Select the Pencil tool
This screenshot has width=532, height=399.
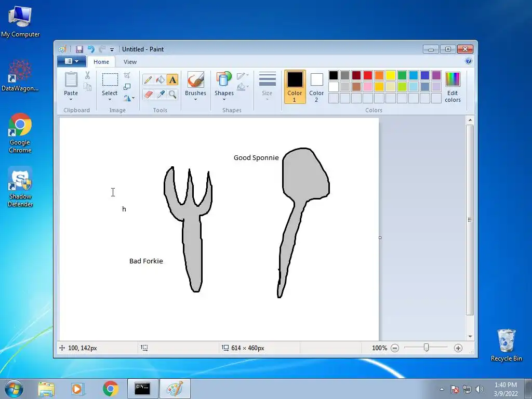[x=148, y=79]
